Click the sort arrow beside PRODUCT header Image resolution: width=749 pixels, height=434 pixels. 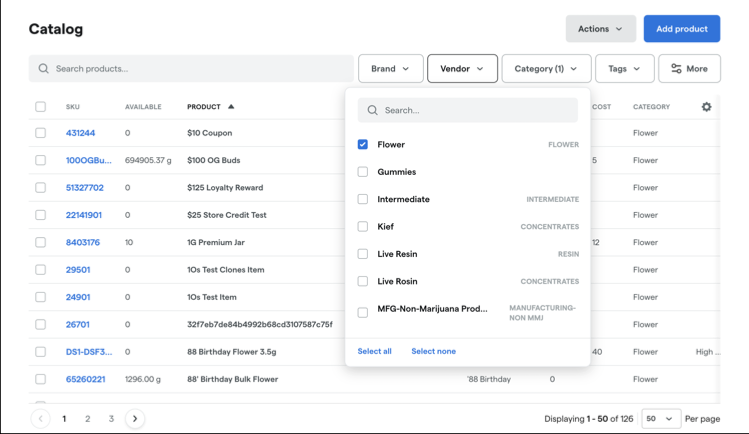click(231, 106)
